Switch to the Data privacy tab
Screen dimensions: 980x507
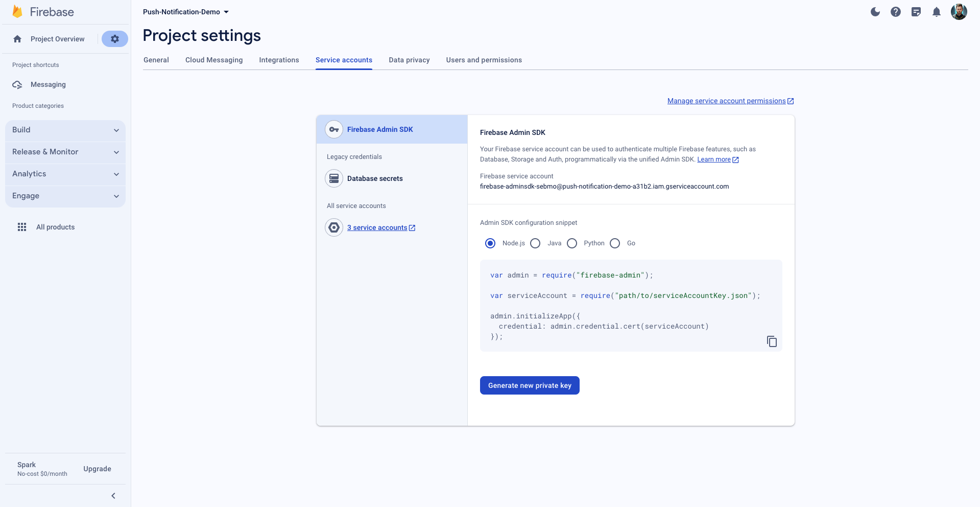[x=409, y=60]
